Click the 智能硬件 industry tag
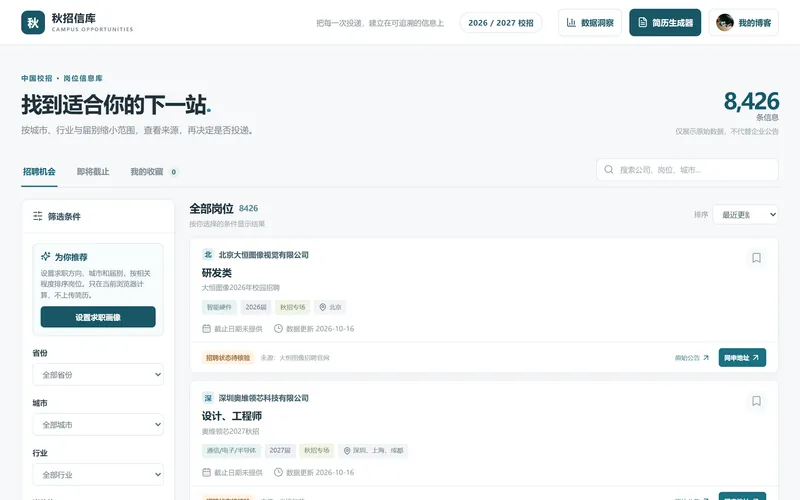This screenshot has height=500, width=800. tap(219, 307)
